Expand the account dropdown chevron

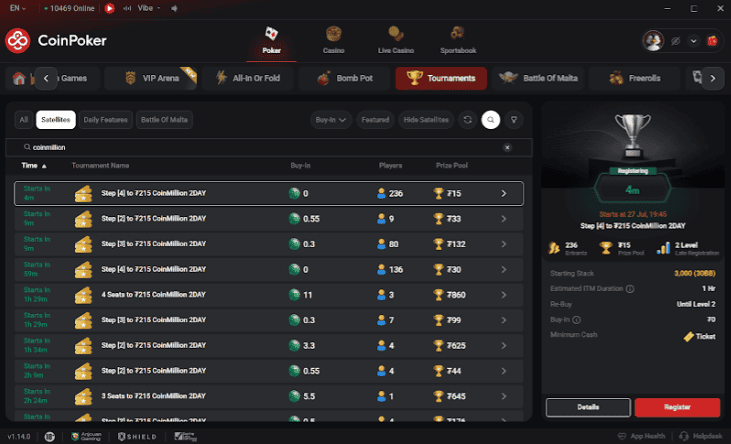click(694, 41)
